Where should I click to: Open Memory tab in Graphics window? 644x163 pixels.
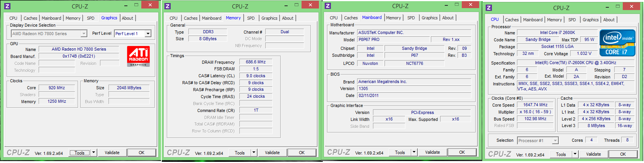point(73,18)
